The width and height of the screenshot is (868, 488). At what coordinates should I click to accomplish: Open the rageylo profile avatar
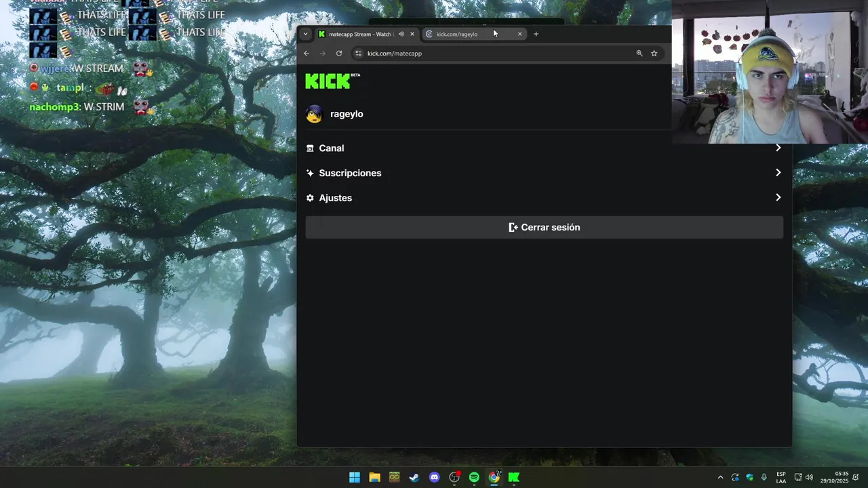coord(314,114)
